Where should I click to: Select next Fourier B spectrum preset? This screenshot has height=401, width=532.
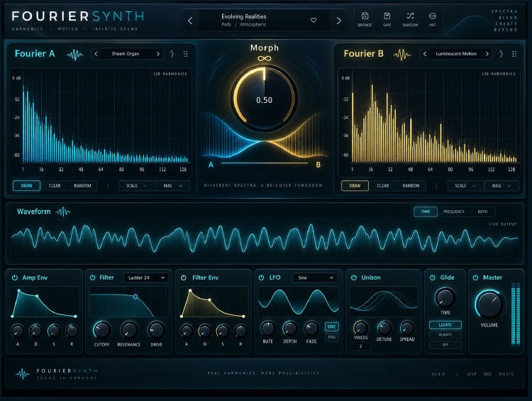(x=487, y=54)
